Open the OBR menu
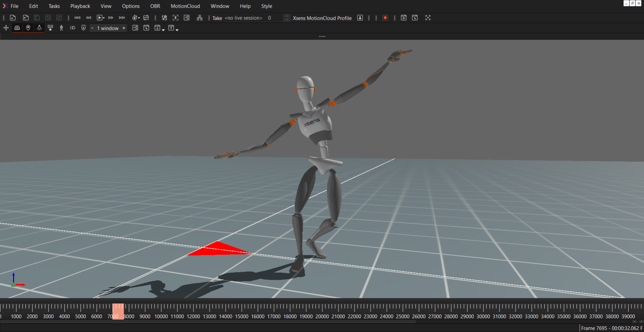644x332 pixels. click(x=155, y=6)
